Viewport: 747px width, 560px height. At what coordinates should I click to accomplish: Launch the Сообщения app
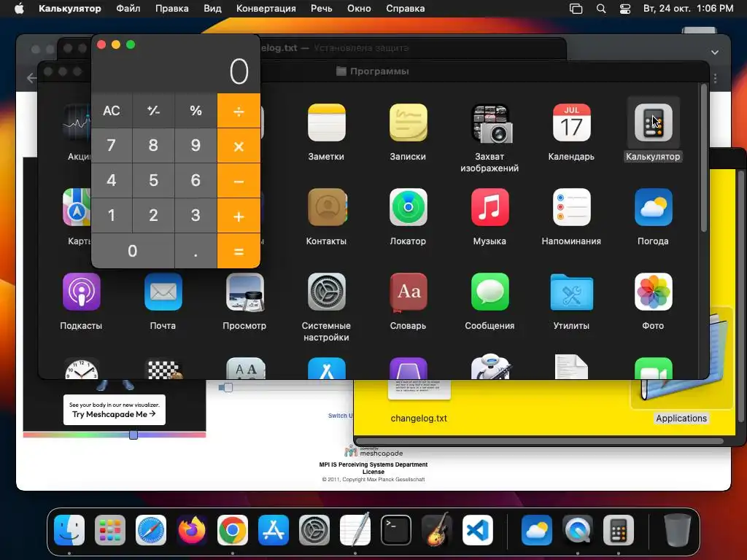pyautogui.click(x=489, y=292)
